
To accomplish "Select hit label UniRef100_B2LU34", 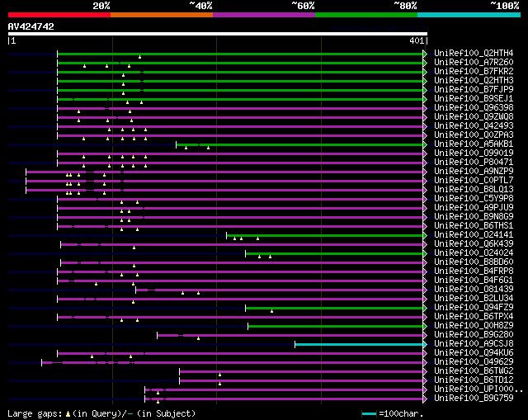I will [x=474, y=299].
